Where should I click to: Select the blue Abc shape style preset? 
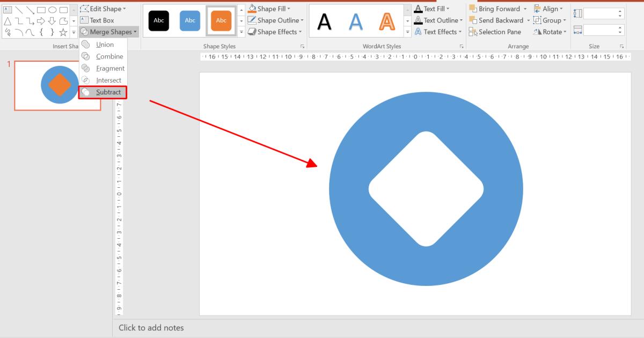189,20
